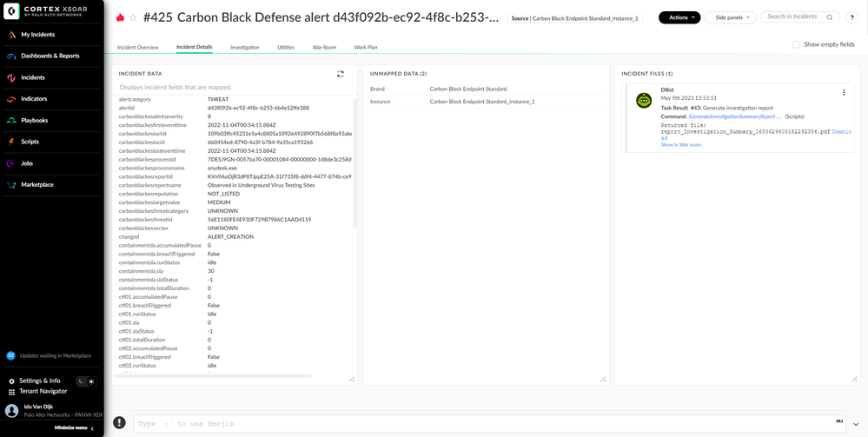
Task: Go to Marketplace in the sidebar
Action: point(36,184)
